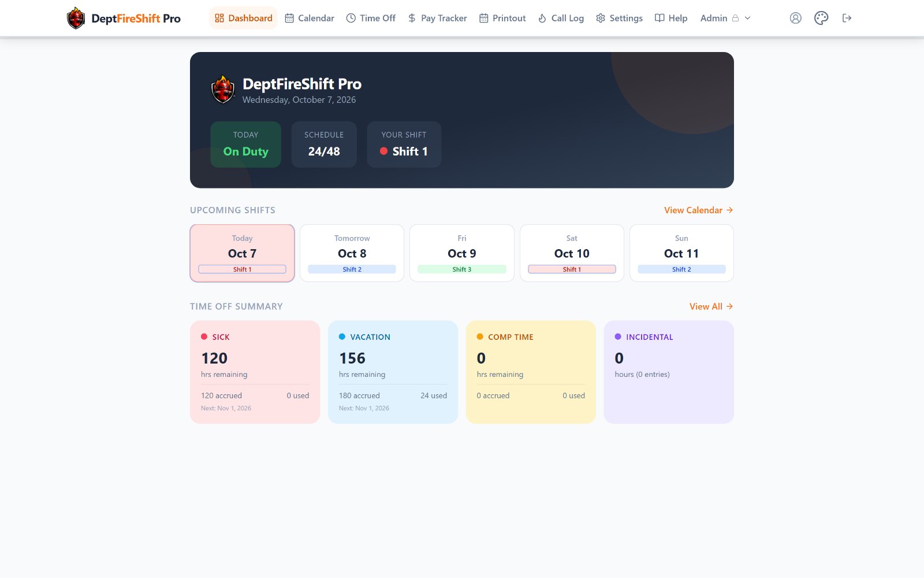Click the DeptFireShift Pro logo in navbar
Screen dimensions: 924x578
coord(124,18)
